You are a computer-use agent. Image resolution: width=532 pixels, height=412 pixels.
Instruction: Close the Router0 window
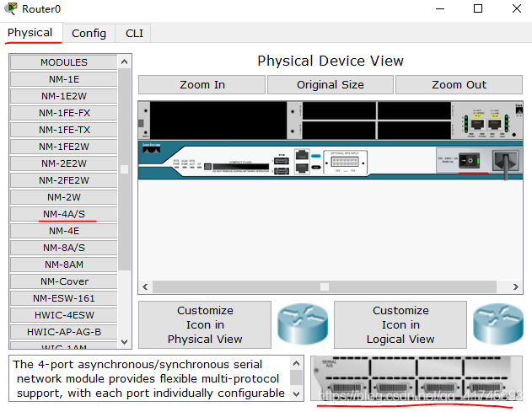pyautogui.click(x=517, y=8)
